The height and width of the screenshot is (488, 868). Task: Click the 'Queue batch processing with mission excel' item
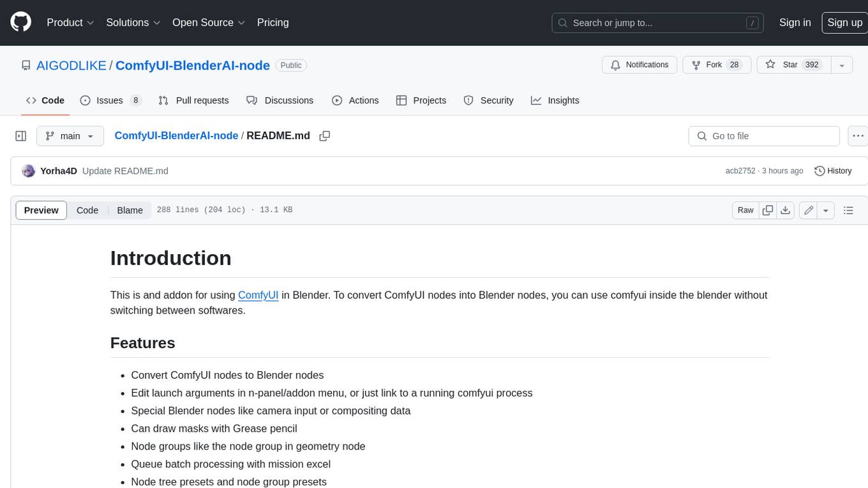point(230,464)
